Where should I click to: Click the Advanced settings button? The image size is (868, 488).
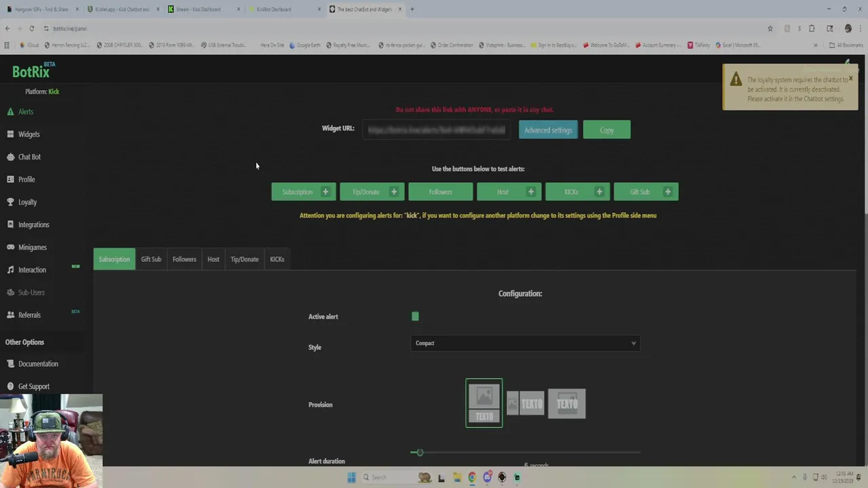(x=548, y=130)
